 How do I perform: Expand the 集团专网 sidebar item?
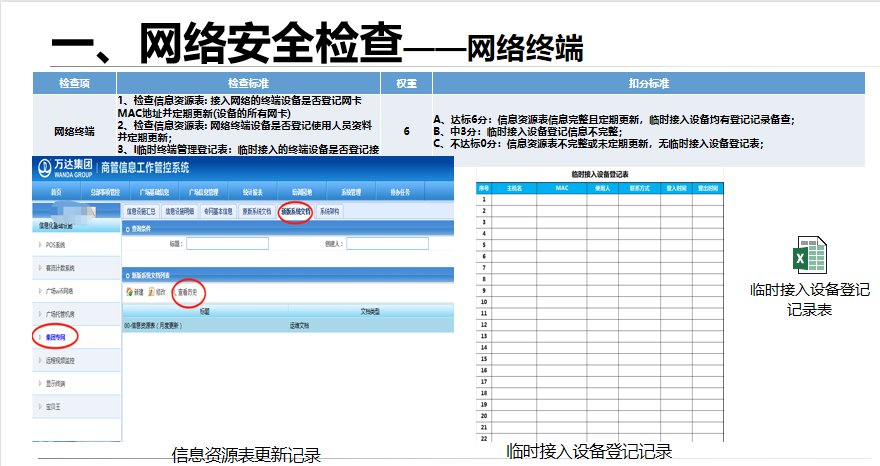pos(76,337)
